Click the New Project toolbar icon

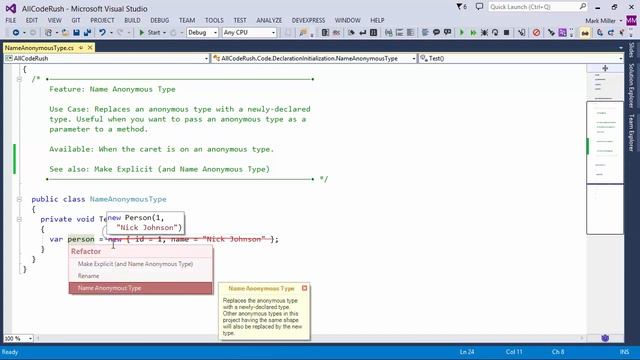48,32
